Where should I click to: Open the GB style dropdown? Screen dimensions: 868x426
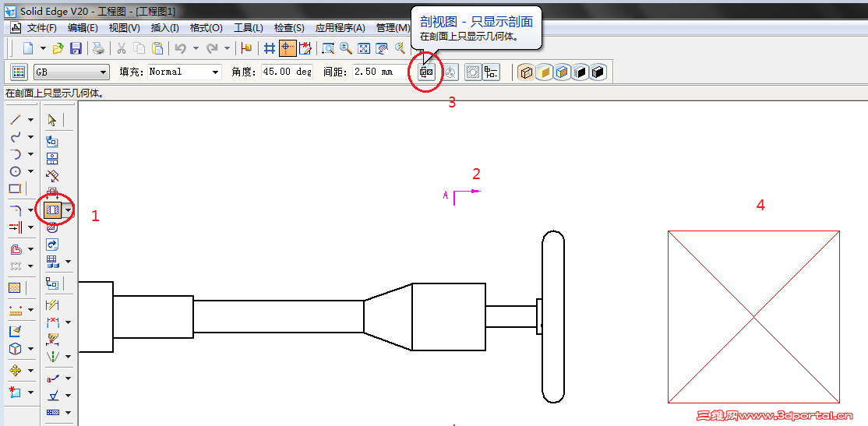pos(72,72)
